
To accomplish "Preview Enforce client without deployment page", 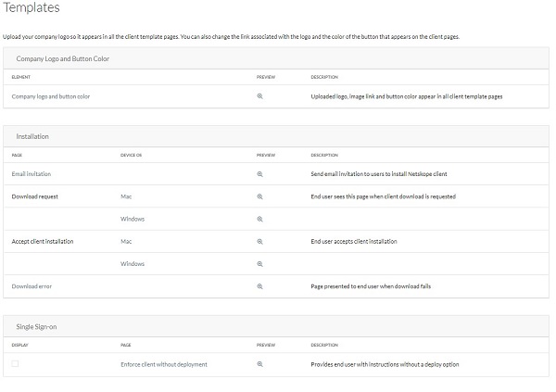I will (x=260, y=364).
